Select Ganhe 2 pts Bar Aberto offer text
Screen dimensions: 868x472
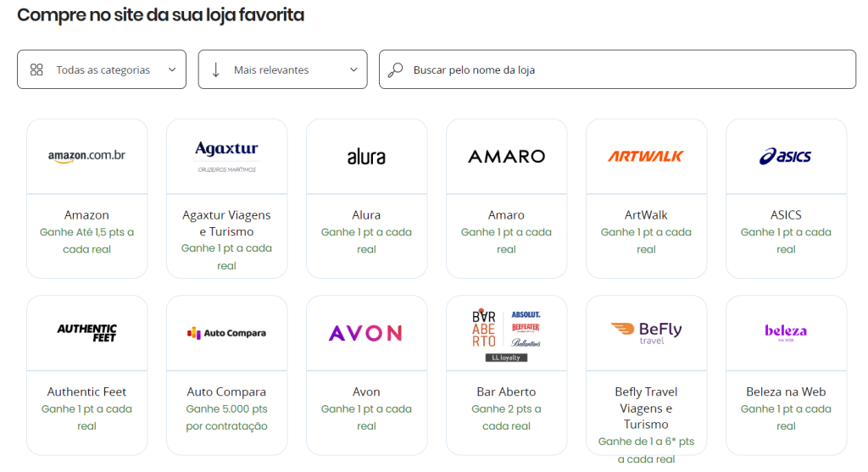coord(506,418)
